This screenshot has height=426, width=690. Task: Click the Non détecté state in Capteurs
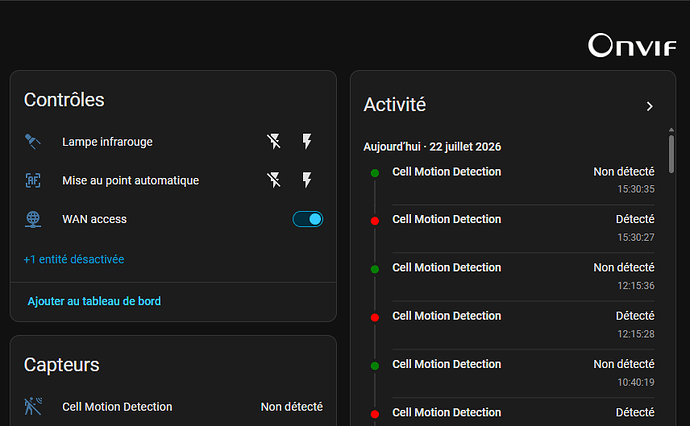[x=292, y=407]
